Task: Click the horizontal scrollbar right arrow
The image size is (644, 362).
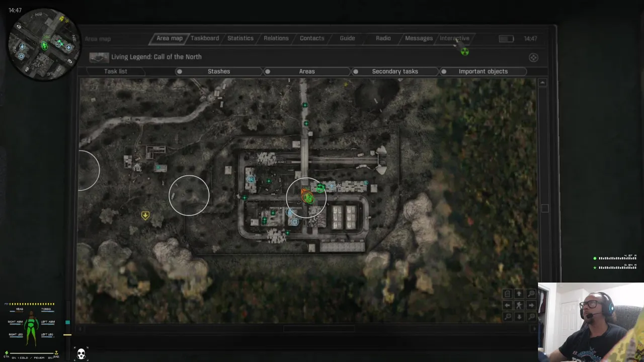Action: (534, 329)
